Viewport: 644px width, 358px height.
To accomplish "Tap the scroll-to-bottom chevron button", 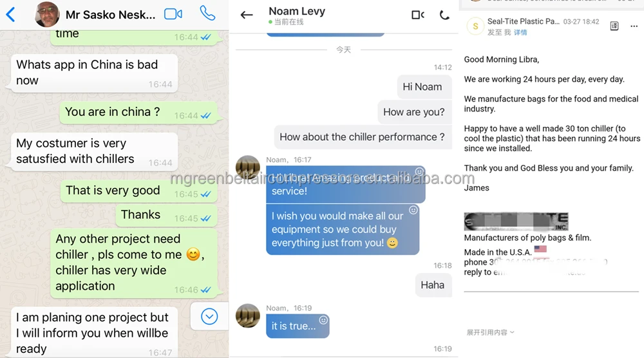I will pos(209,317).
